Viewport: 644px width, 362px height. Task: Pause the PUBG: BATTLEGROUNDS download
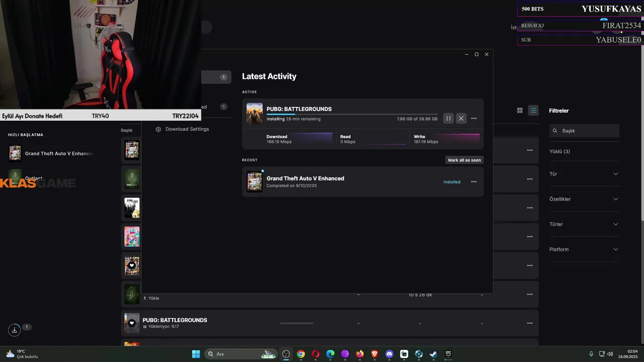(x=448, y=119)
